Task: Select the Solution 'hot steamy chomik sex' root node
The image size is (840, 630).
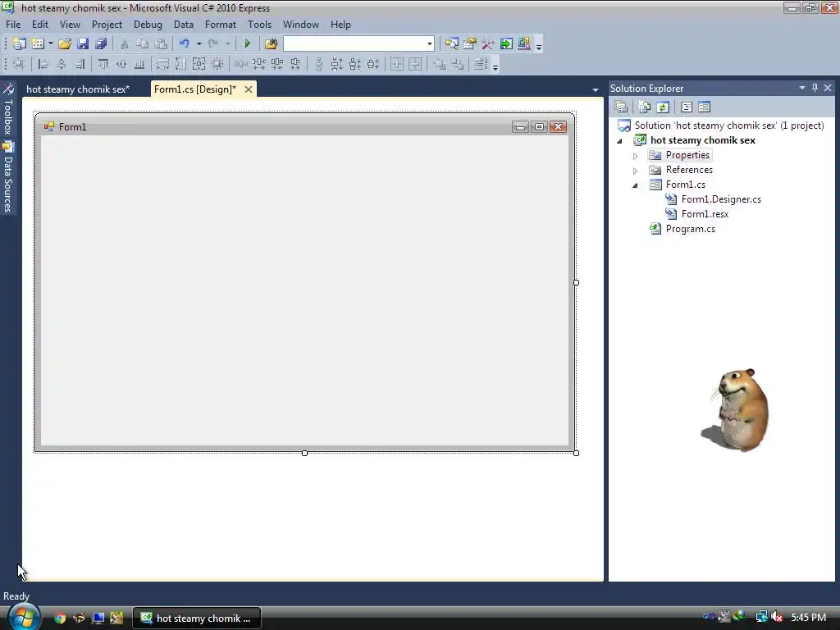Action: 721,126
